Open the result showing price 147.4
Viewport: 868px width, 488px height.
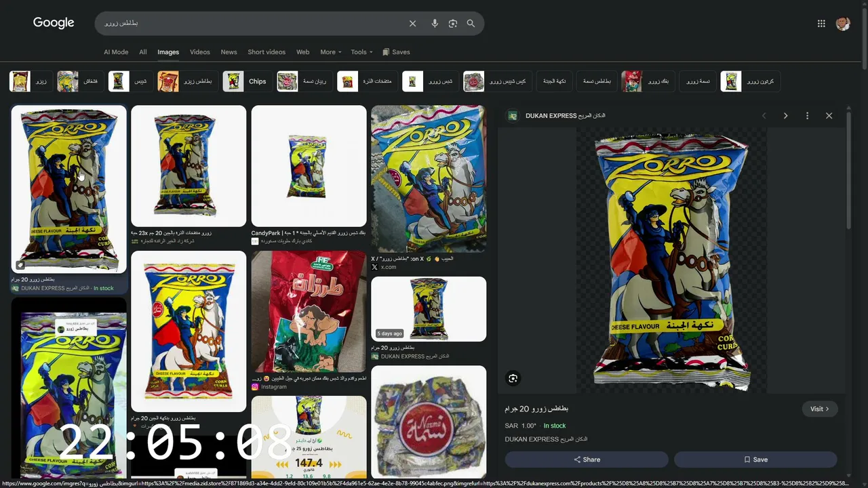(x=309, y=437)
